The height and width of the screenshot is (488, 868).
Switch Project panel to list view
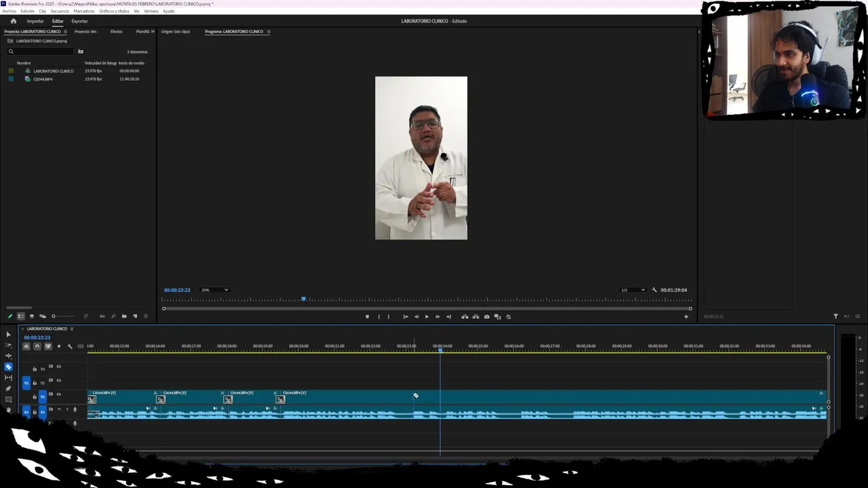(x=21, y=317)
